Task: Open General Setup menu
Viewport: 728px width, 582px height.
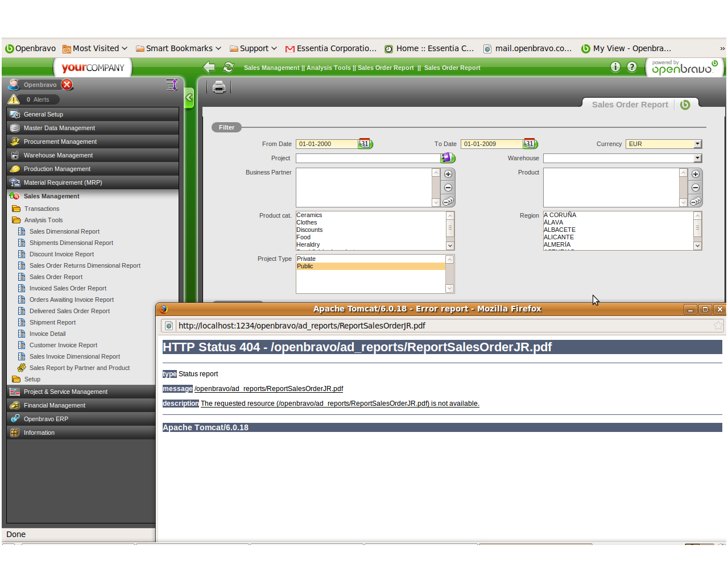Action: click(x=93, y=114)
